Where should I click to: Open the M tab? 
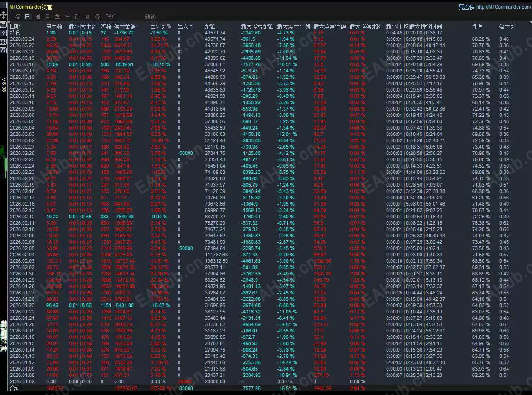(87, 17)
